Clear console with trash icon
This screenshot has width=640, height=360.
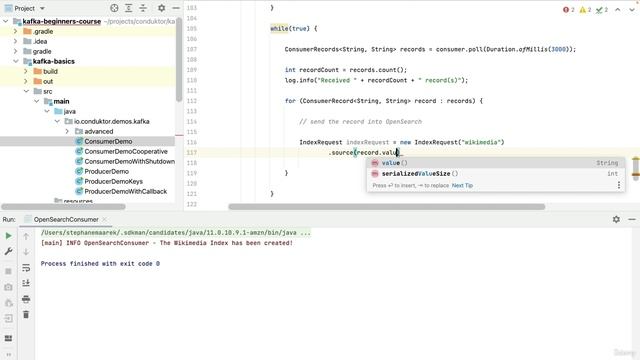point(26,314)
